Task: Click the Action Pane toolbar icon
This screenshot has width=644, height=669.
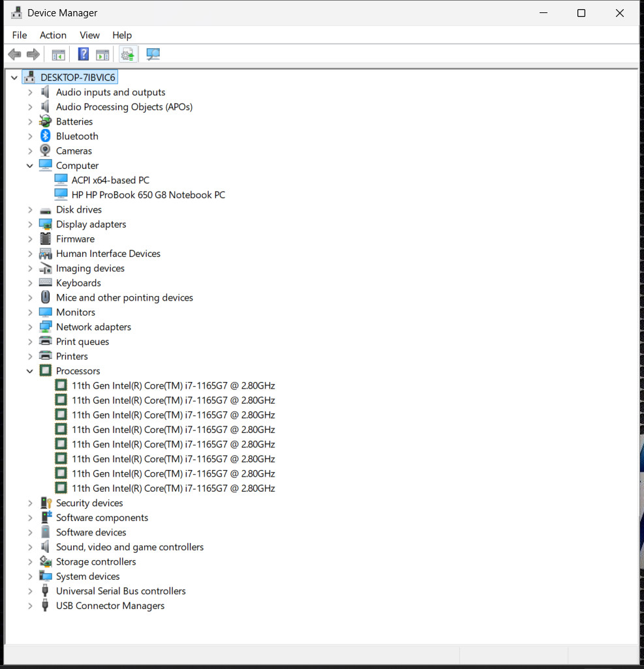Action: point(102,55)
